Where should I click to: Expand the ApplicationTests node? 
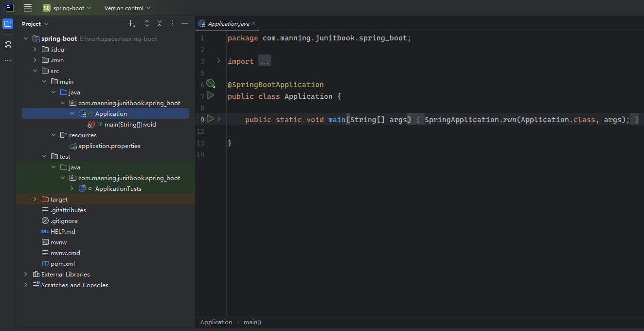tap(72, 188)
